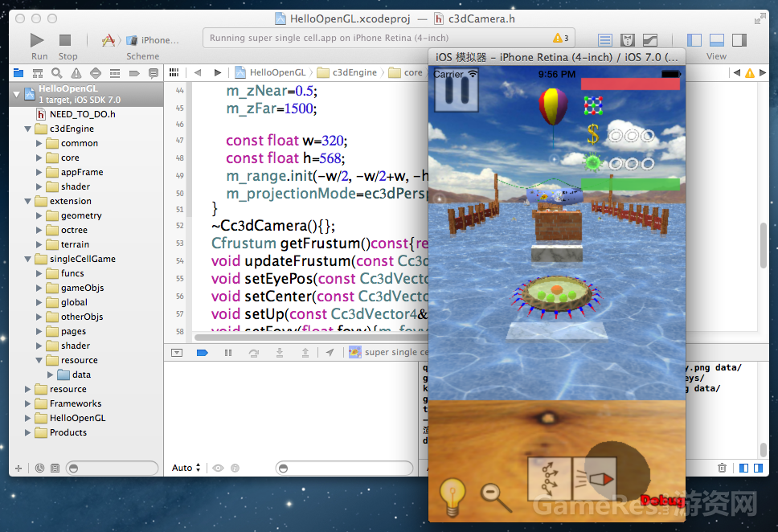Screen dimensions: 778x532
Task: Toggle the navigator pane visibility
Action: pos(694,40)
